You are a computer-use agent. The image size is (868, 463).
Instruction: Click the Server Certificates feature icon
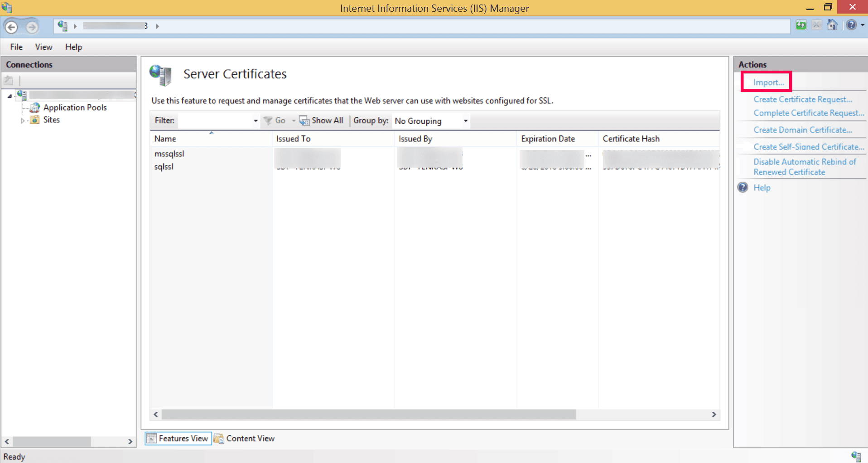(161, 75)
